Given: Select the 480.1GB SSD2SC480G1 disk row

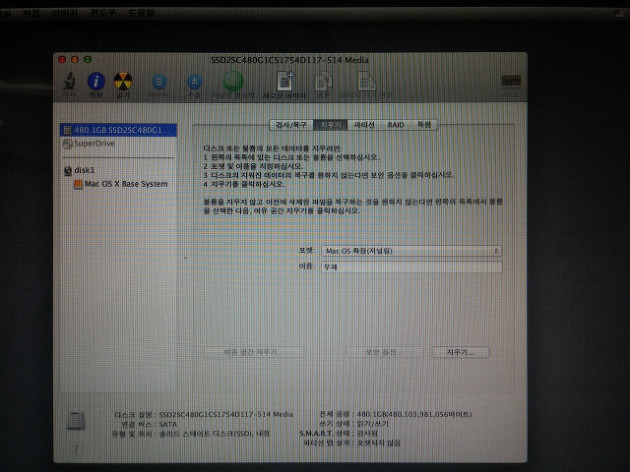Looking at the screenshot, I should point(118,130).
